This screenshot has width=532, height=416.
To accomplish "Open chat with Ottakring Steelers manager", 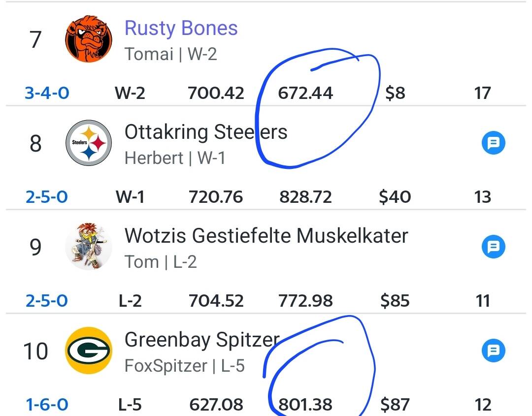I will [493, 143].
